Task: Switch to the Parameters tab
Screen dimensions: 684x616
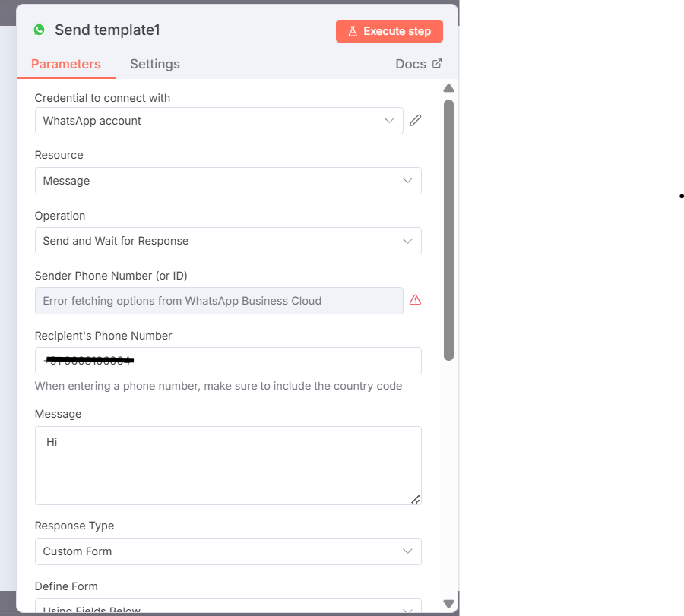Action: 66,64
